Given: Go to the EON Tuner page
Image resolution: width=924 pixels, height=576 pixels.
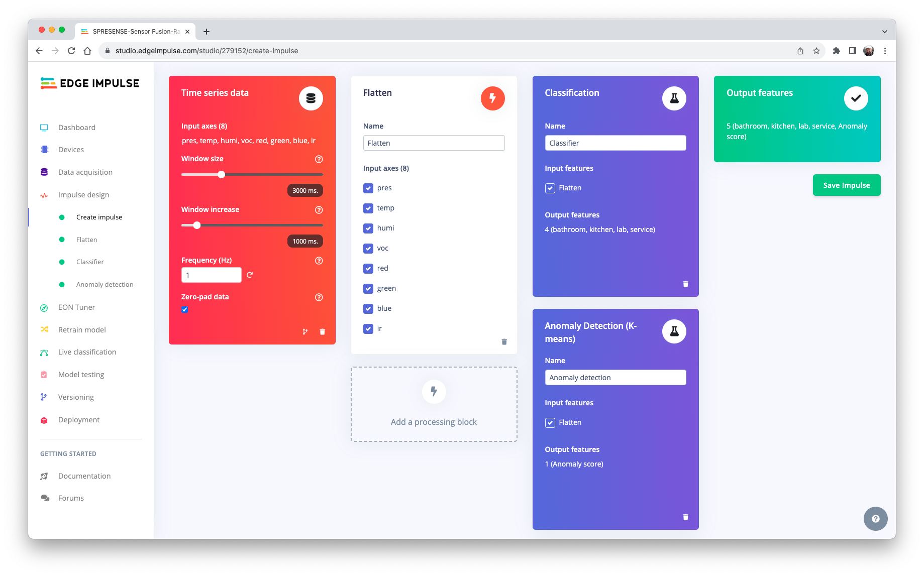Looking at the screenshot, I should 76,307.
